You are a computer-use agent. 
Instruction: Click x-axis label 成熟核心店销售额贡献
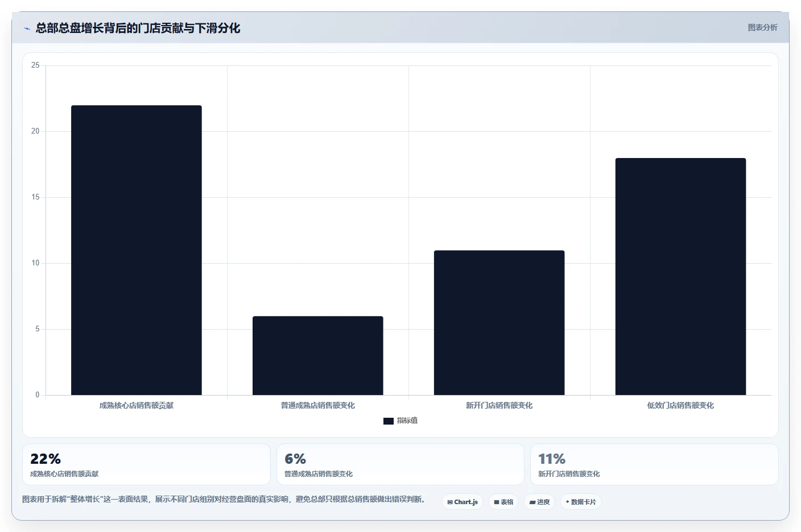pos(137,405)
